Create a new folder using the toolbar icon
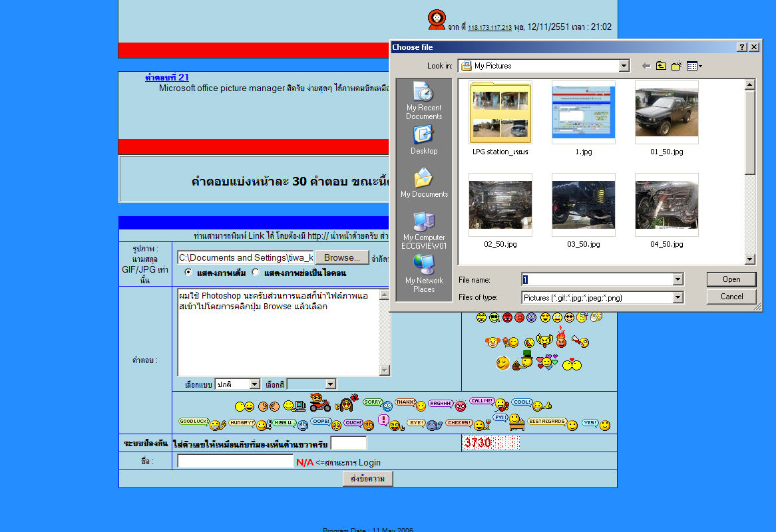This screenshot has height=532, width=776. point(677,66)
